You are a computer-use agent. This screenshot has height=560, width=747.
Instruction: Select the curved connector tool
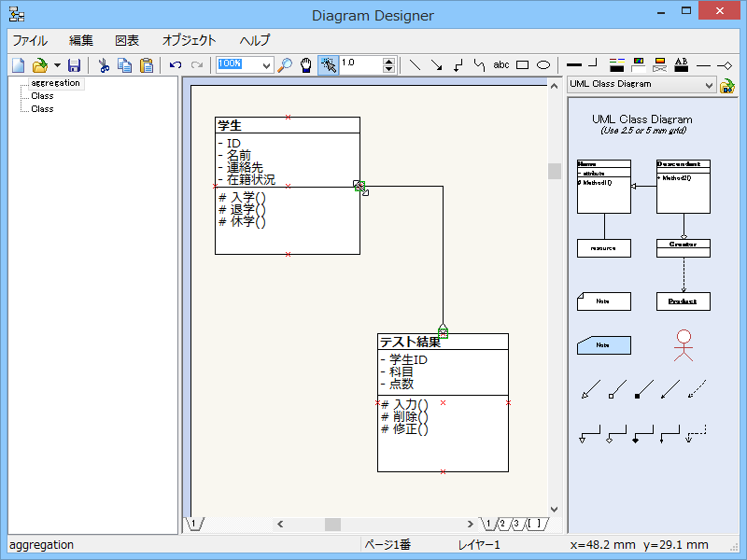point(479,65)
